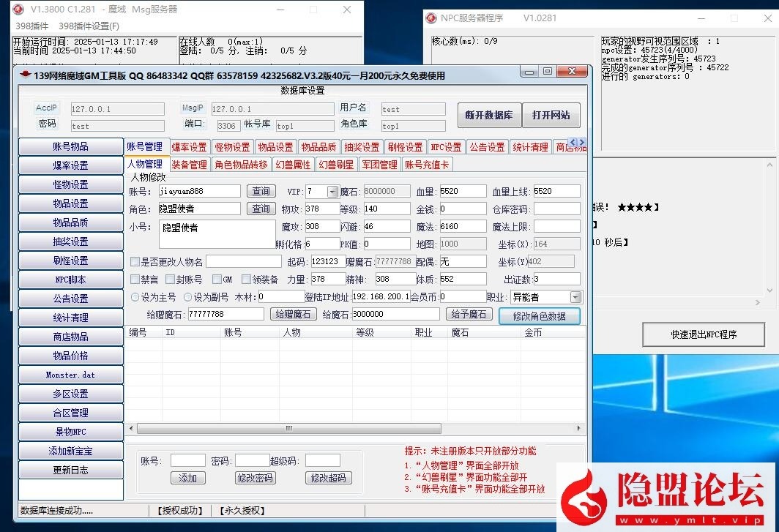View the 更新日志 panel
779x532 pixels.
70,470
